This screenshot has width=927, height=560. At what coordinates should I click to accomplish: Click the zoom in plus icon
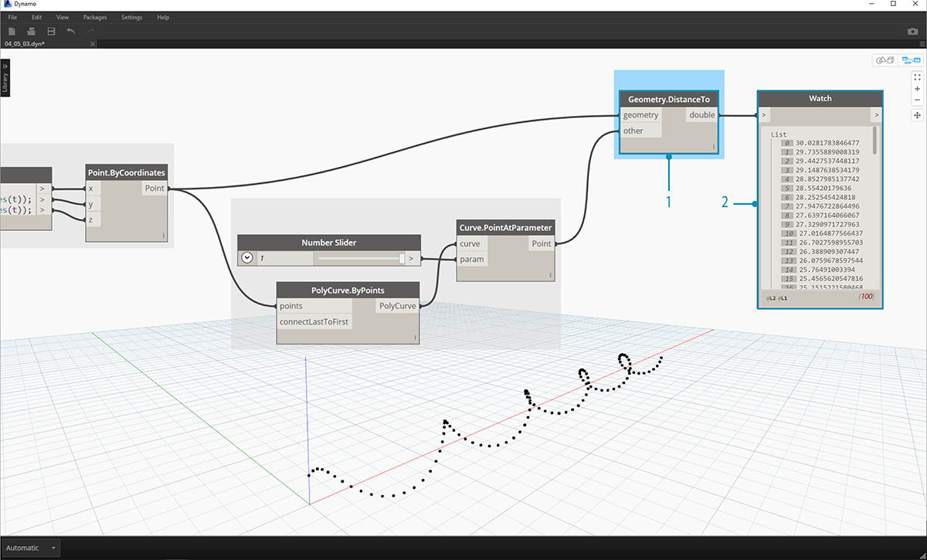pyautogui.click(x=917, y=89)
